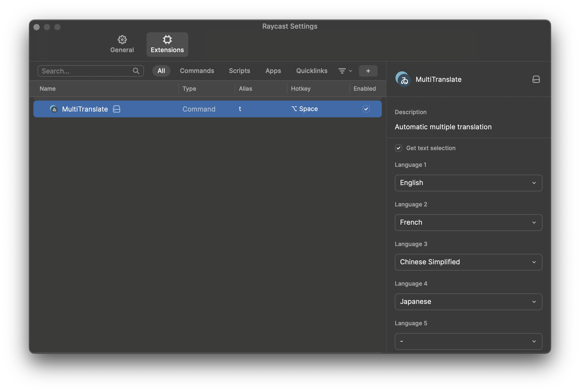
Task: Select the MultiTranslate row name
Action: coord(85,109)
